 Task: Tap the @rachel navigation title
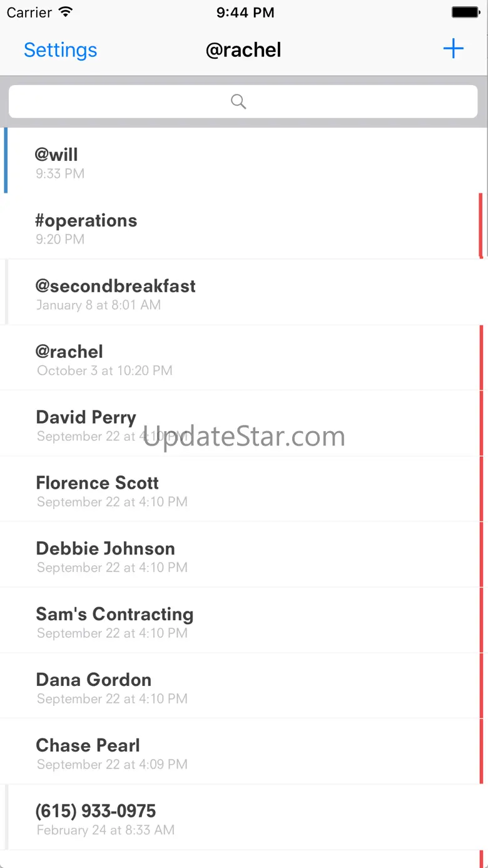click(x=243, y=50)
